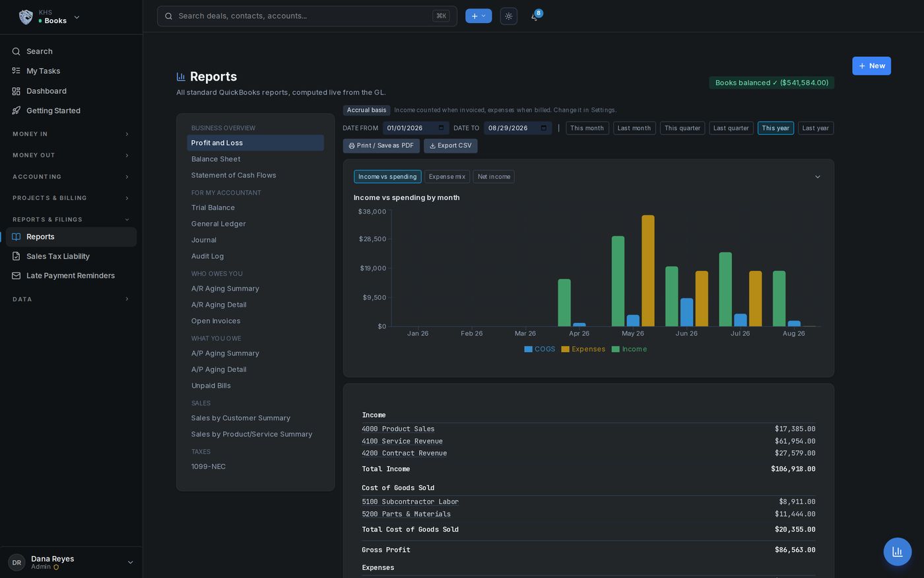
Task: Click the Reports book icon in sidebar
Action: pos(16,236)
